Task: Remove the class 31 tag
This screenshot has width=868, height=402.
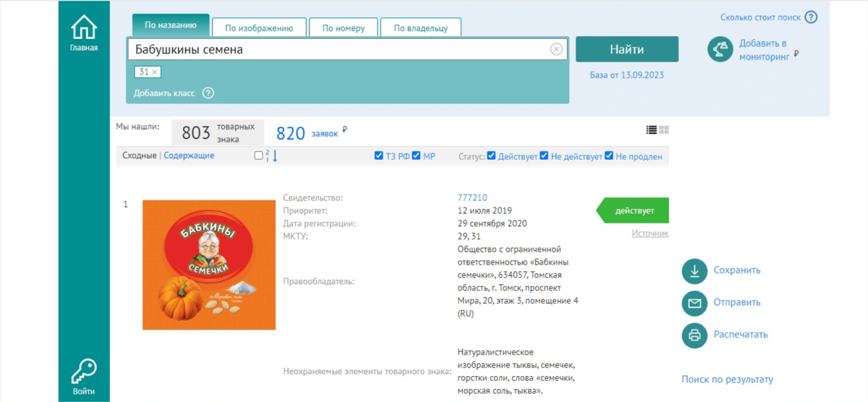Action: coord(154,72)
